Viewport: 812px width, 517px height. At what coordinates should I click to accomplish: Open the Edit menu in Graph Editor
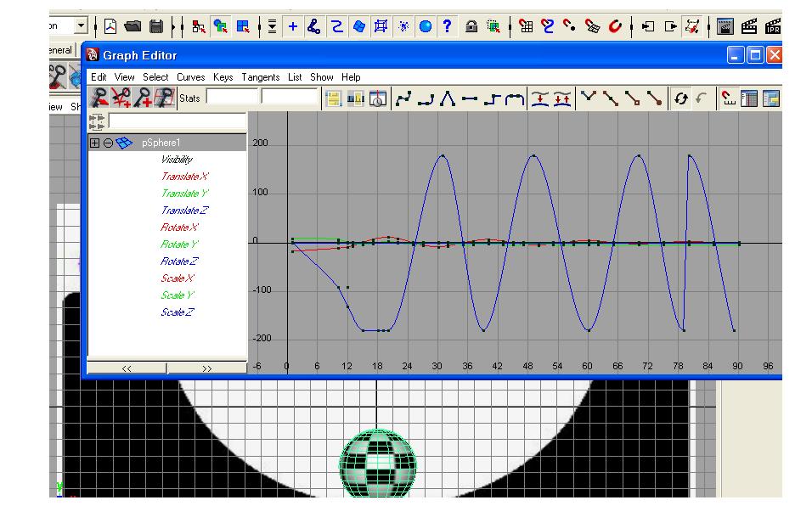(99, 77)
